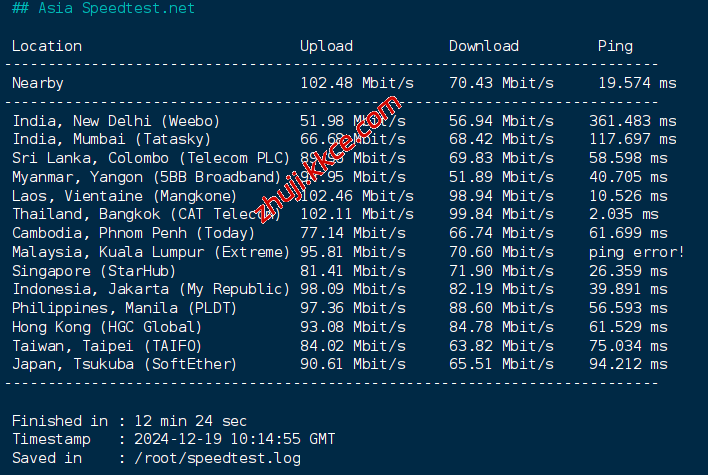Click the India, Mumbai (Tatasky) row

[x=112, y=139]
